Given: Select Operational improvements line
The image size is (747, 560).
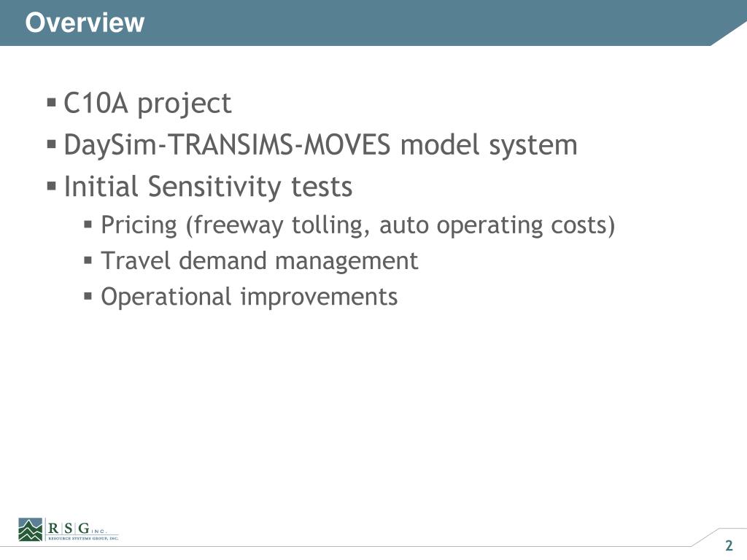Looking at the screenshot, I should click(x=249, y=297).
